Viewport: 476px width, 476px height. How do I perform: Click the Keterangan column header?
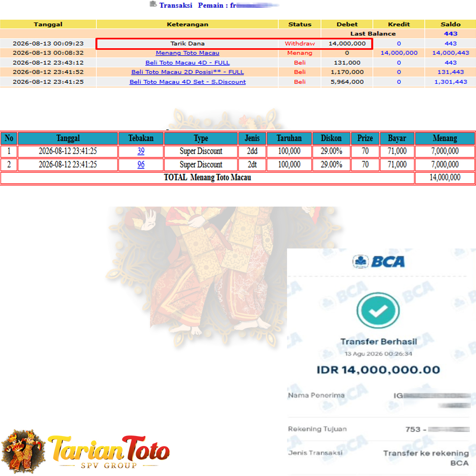[187, 24]
